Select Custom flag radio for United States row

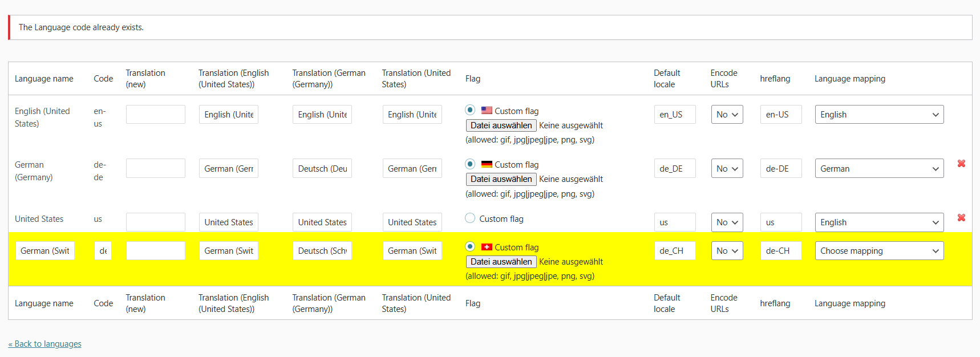coord(470,218)
